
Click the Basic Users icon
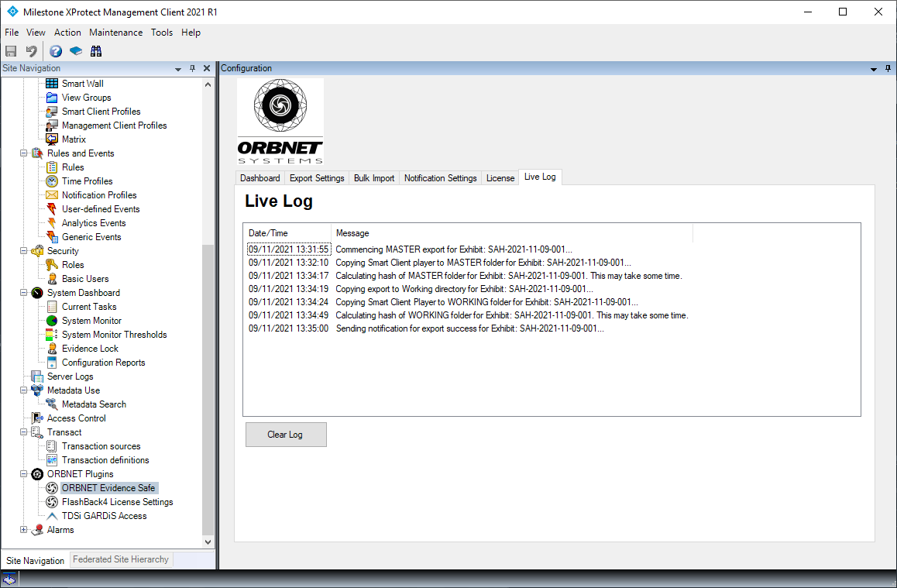52,279
